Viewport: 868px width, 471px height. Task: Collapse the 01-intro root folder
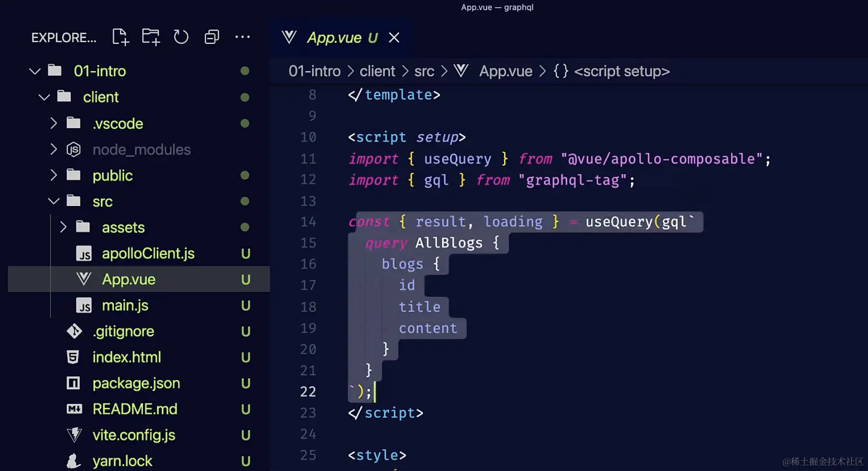(x=35, y=71)
